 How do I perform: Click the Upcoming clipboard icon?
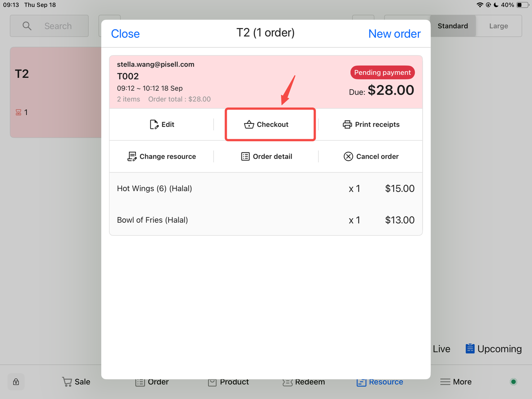470,349
